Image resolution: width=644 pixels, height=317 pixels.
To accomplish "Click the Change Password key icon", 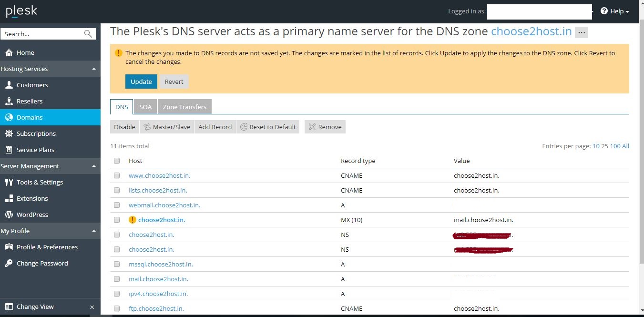I will 9,263.
